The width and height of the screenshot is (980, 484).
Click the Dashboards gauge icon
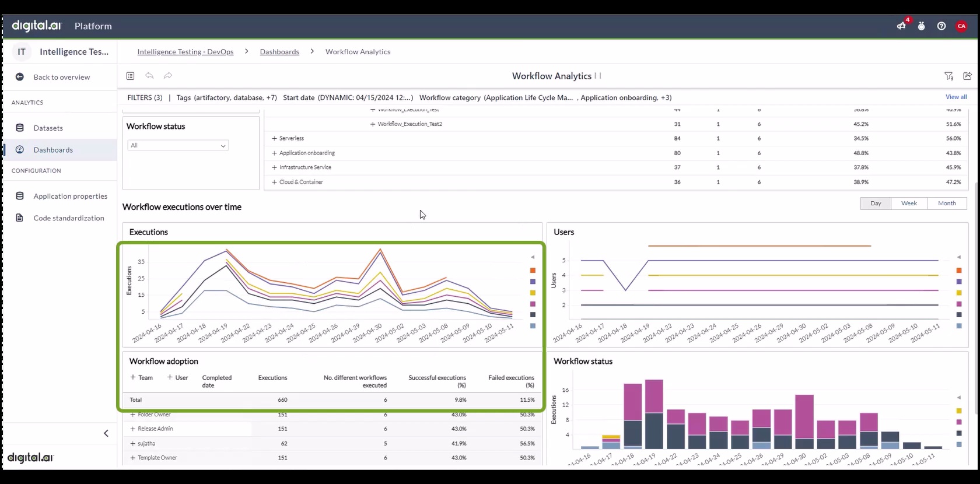(x=20, y=150)
